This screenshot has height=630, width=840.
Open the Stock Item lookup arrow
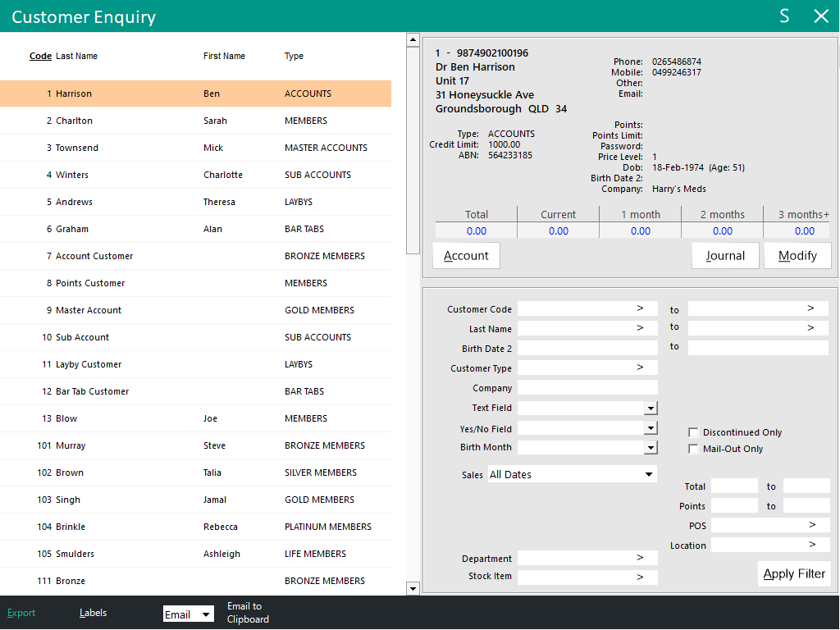pyautogui.click(x=640, y=577)
